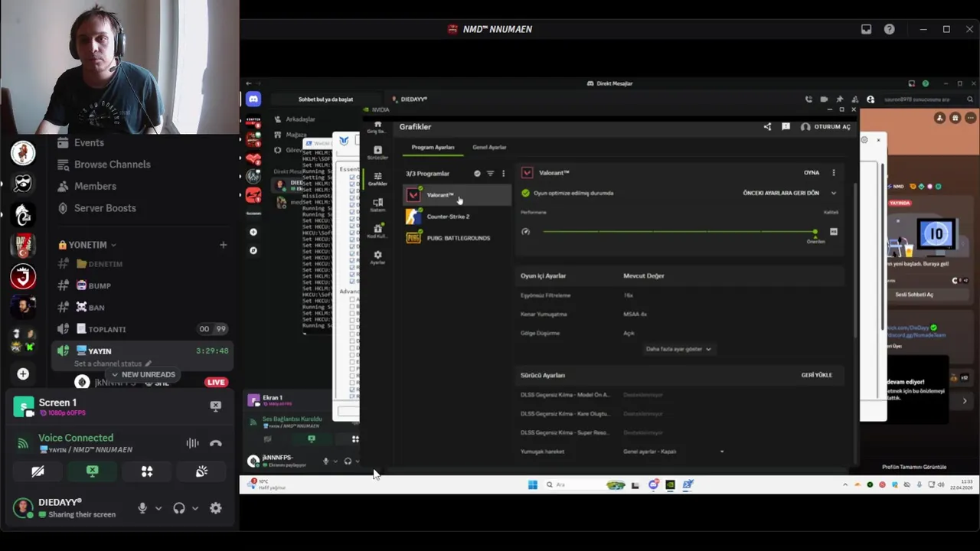Open Sürücüler drivers in NVIDIA sidebar

point(377,153)
